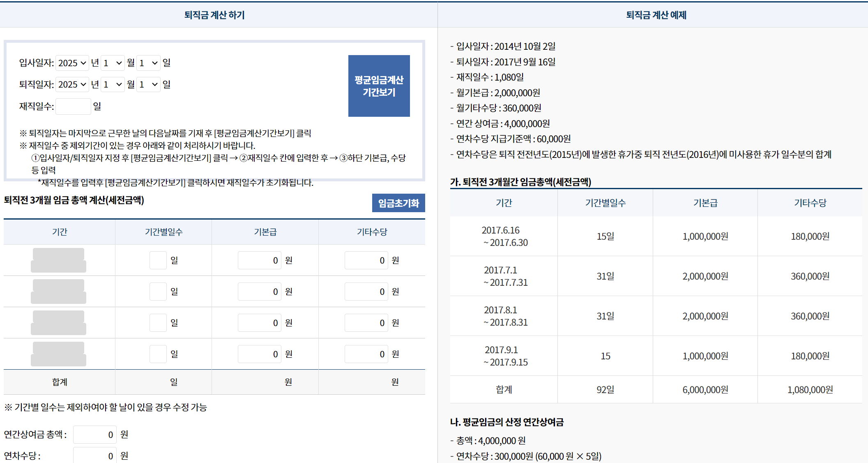Click the 연차수당 input field
868x463 pixels.
click(x=94, y=455)
